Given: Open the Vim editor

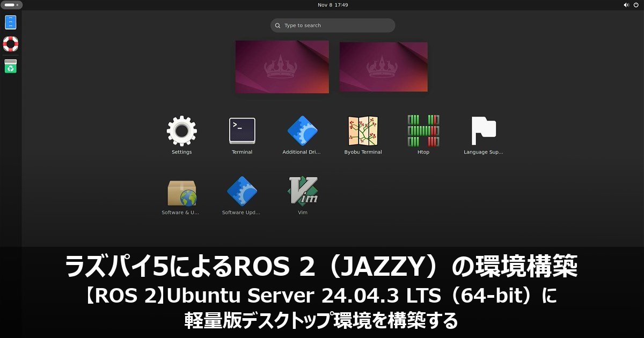Looking at the screenshot, I should tap(303, 192).
